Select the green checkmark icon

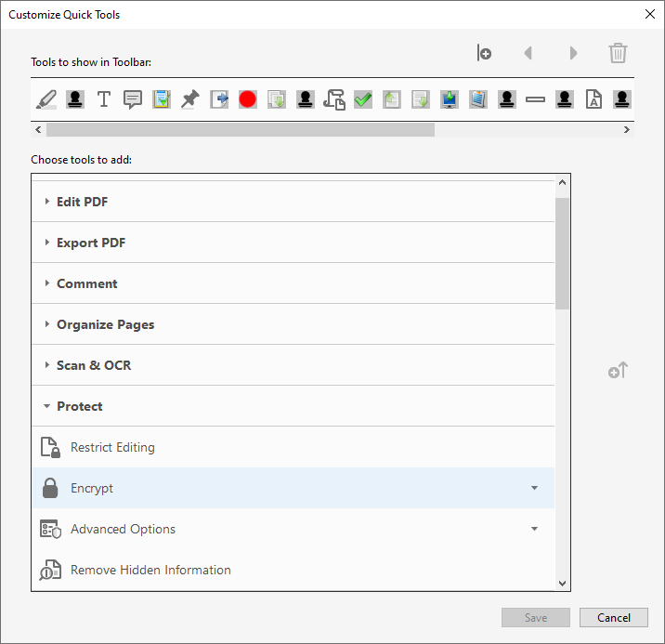[x=363, y=99]
